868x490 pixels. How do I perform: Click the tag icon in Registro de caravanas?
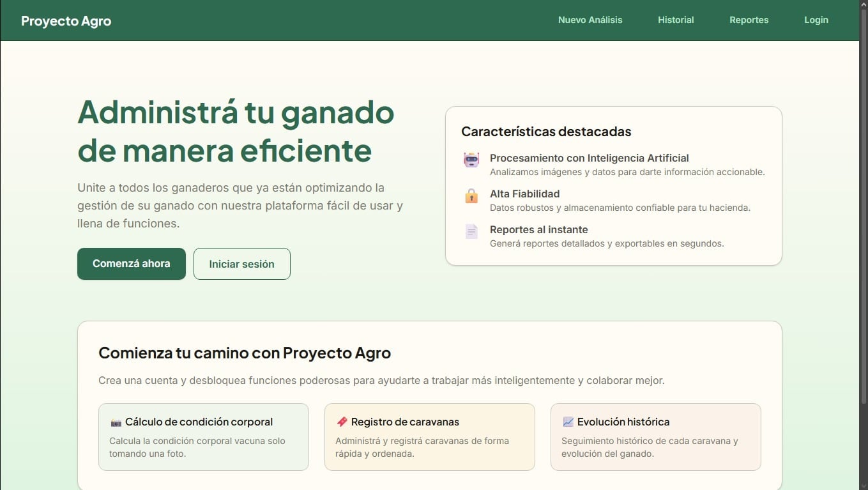click(342, 422)
